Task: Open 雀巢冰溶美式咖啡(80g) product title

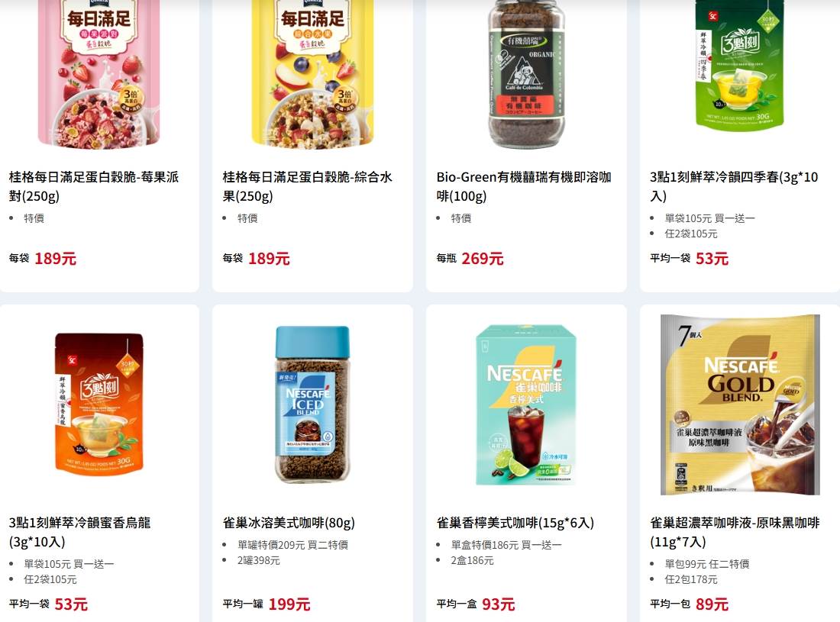Action: coord(289,523)
